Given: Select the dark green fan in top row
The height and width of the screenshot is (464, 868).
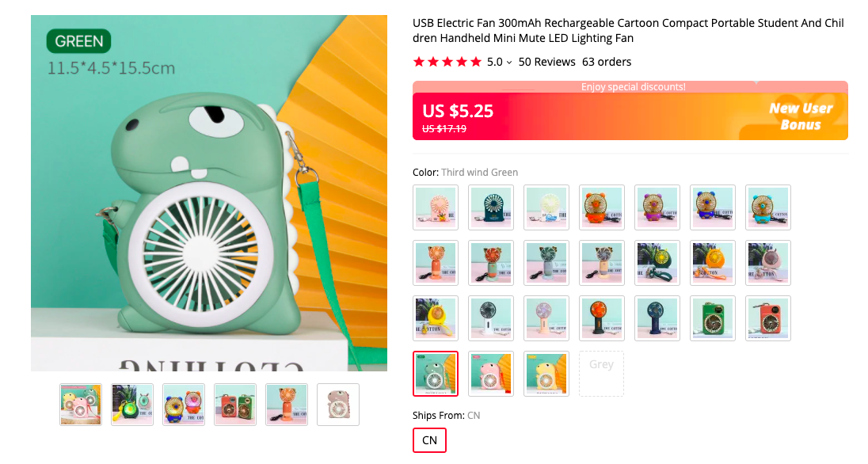Looking at the screenshot, I should click(x=491, y=207).
